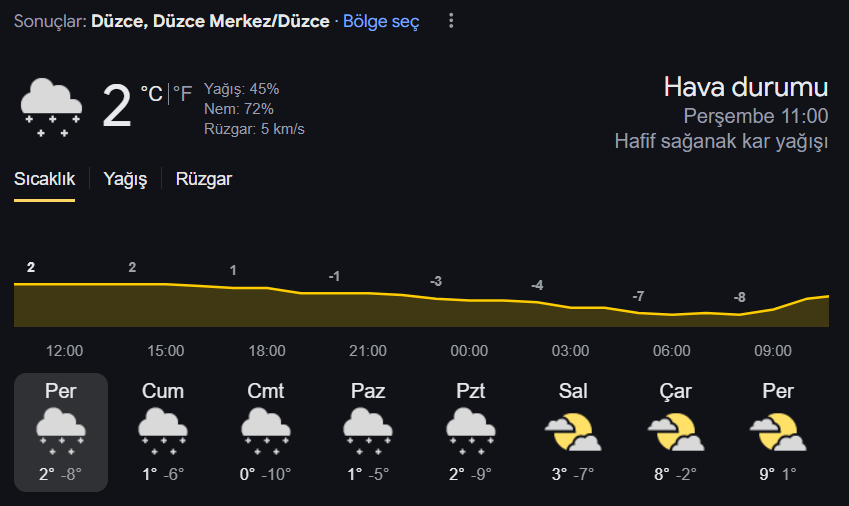Click the 03:00 time label

coord(570,351)
